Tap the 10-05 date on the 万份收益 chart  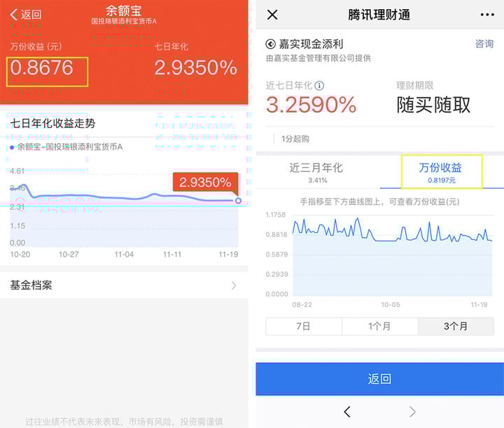(x=391, y=305)
